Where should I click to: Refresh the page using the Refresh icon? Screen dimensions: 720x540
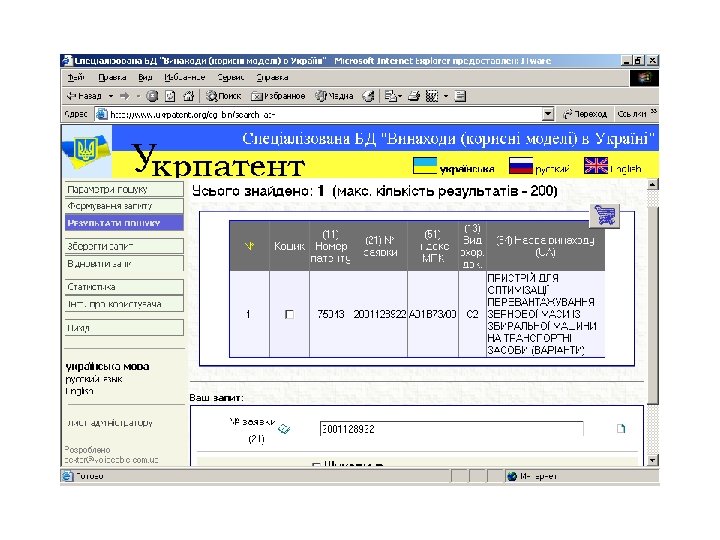coord(170,96)
